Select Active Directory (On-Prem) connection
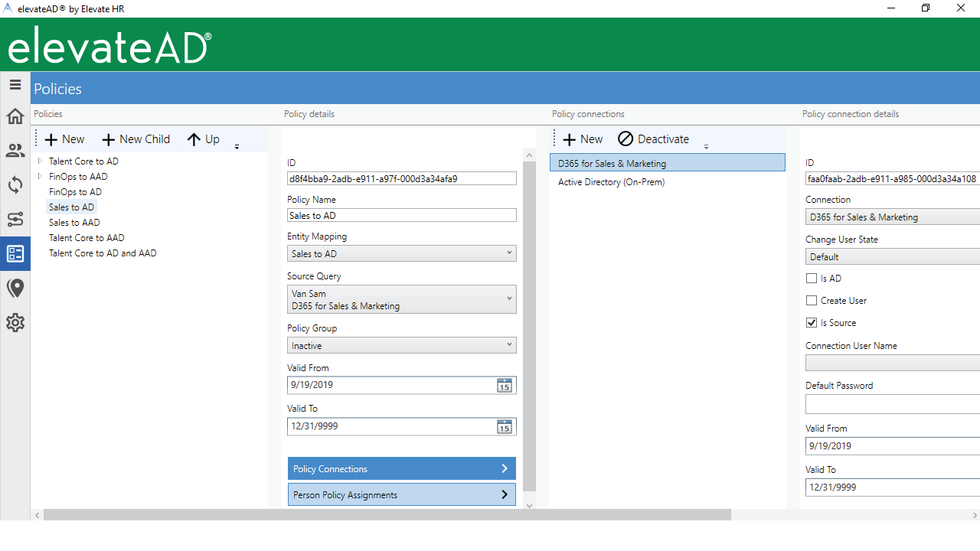 (668, 182)
